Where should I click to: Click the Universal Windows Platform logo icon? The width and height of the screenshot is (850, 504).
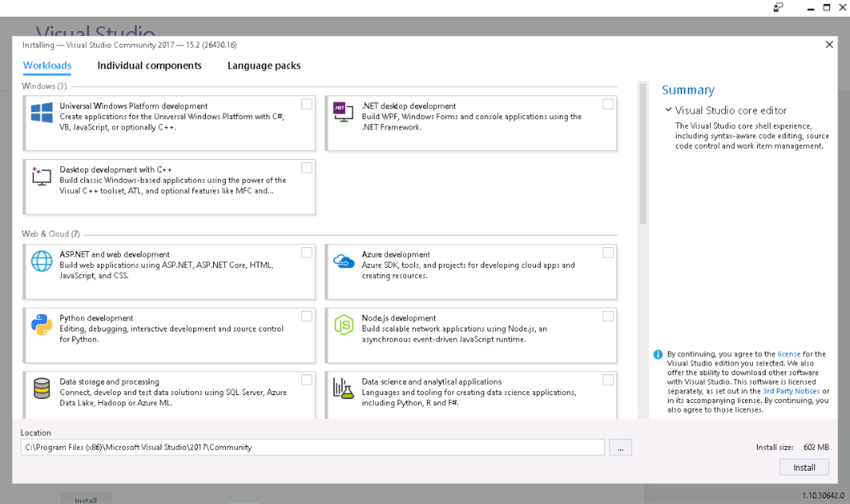point(42,112)
